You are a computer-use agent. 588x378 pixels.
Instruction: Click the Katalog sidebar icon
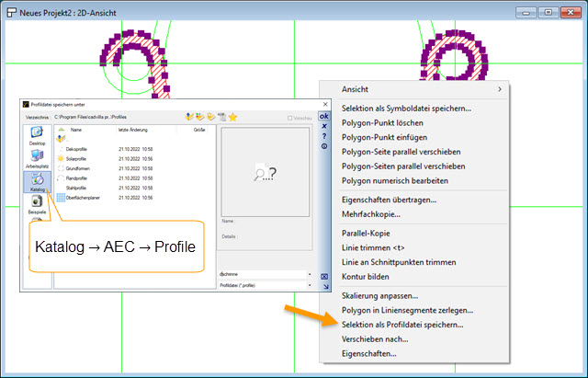[x=37, y=181]
